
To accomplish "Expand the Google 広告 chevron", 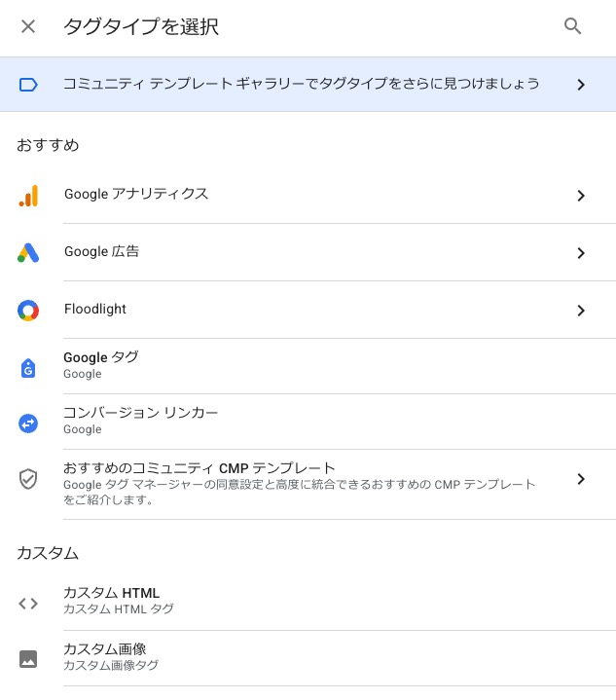I will (581, 253).
